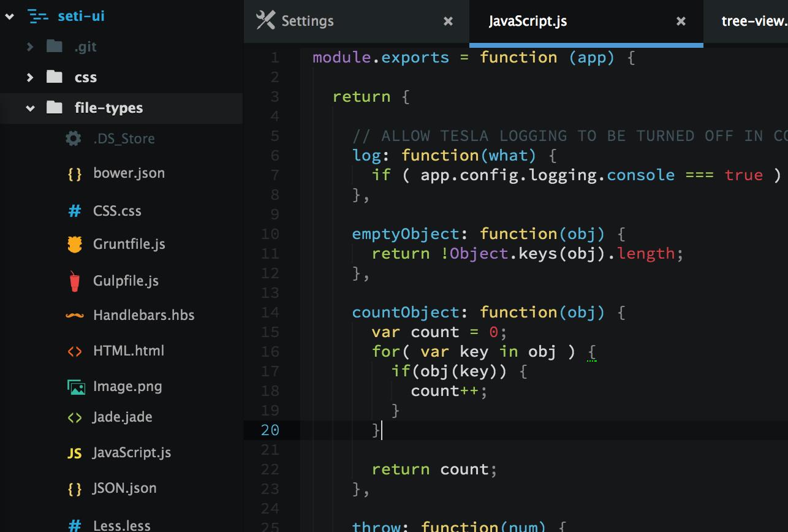The width and height of the screenshot is (788, 532).
Task: Click the HTML angle-bracket icon
Action: [74, 351]
